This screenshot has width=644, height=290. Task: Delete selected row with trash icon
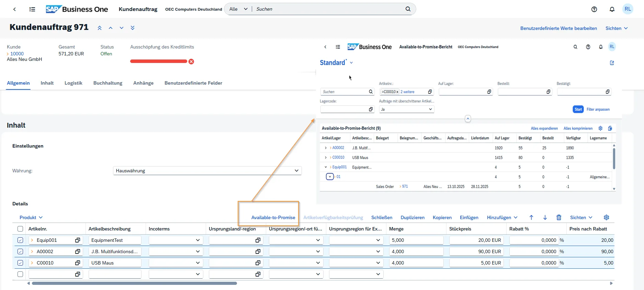(x=559, y=217)
